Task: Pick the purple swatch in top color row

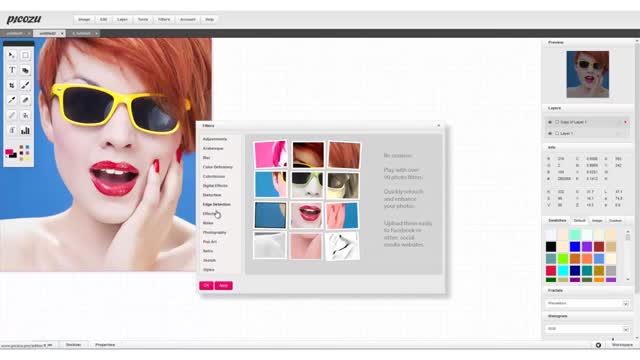Action: point(587,247)
